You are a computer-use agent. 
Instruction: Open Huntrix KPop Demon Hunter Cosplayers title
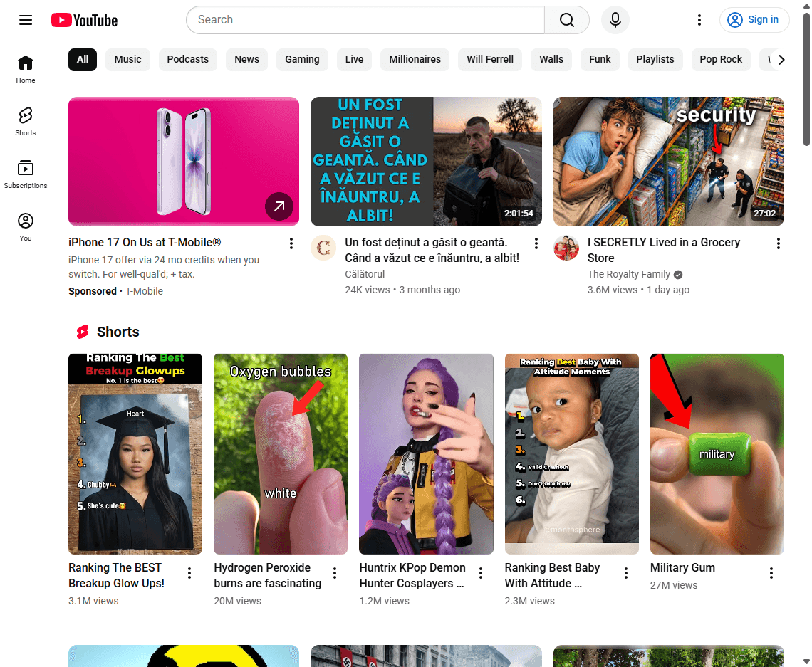point(412,575)
